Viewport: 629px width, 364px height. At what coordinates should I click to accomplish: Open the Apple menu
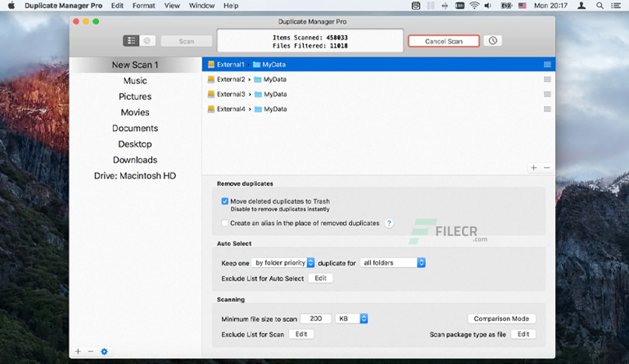pyautogui.click(x=11, y=5)
